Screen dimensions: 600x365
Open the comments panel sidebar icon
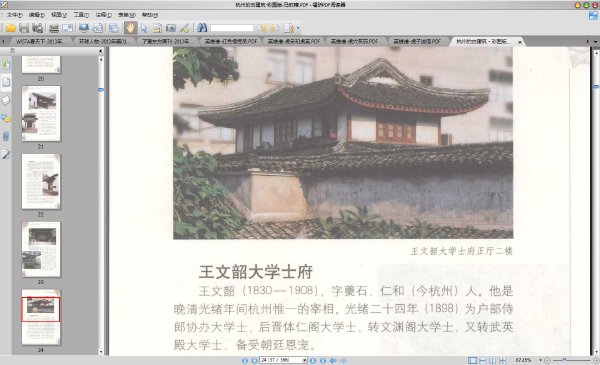[x=6, y=118]
